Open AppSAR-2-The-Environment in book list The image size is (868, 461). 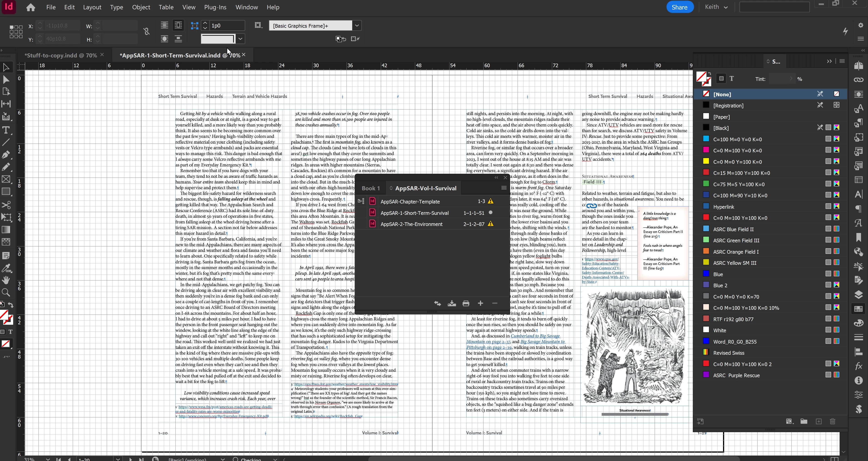411,224
